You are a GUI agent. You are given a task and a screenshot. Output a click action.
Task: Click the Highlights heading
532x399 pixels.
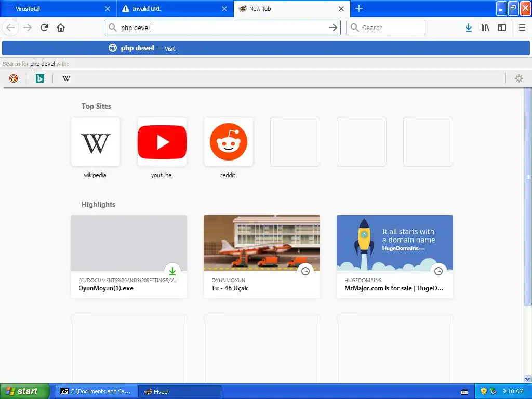tap(98, 204)
